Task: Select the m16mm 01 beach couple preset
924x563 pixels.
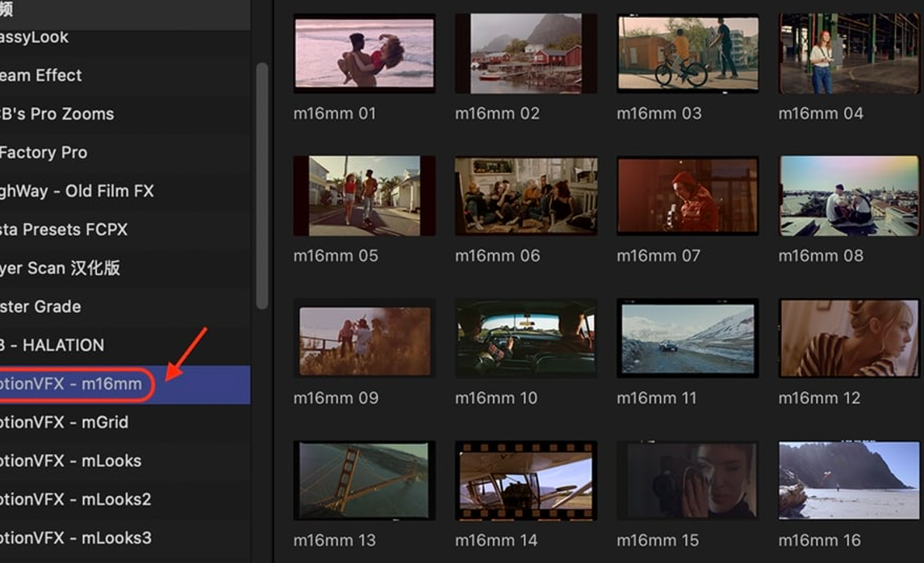Action: [x=364, y=53]
